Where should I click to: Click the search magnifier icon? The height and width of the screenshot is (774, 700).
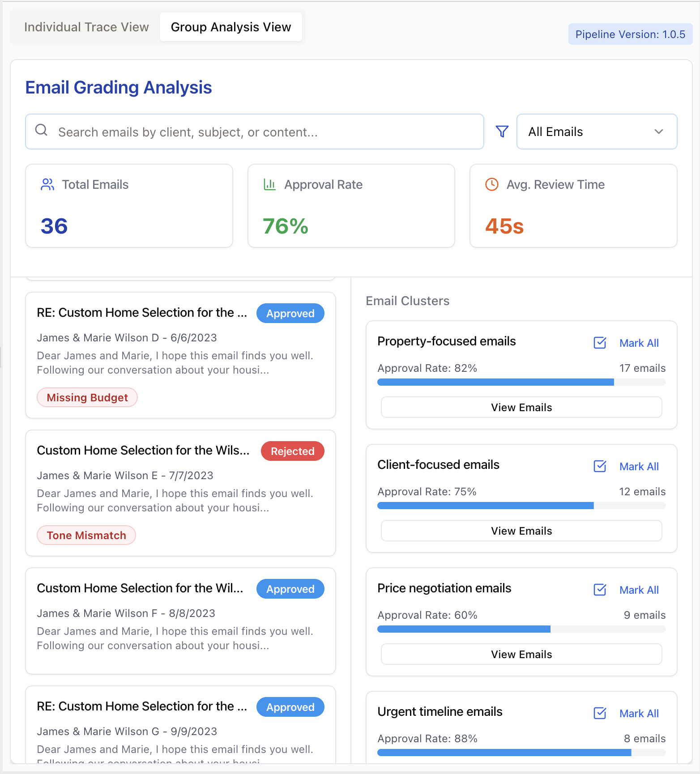tap(41, 130)
